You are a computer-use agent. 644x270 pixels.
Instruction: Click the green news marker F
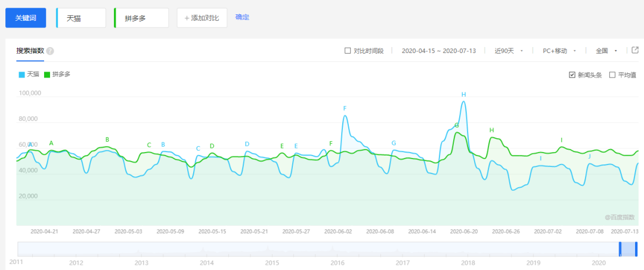[330, 144]
